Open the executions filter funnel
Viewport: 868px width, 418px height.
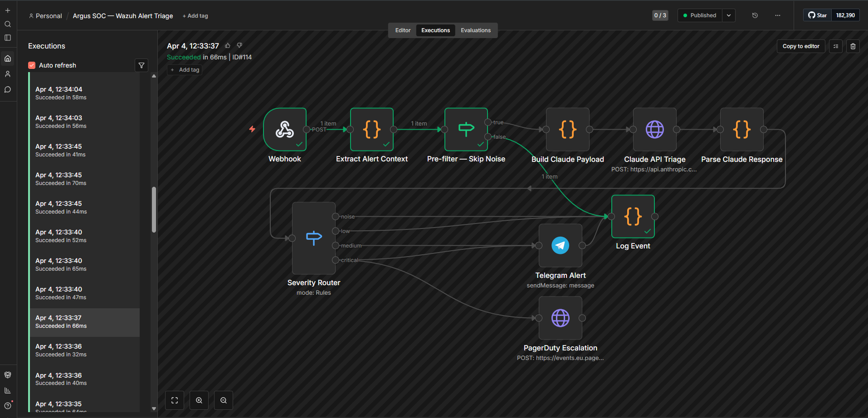[x=141, y=65]
